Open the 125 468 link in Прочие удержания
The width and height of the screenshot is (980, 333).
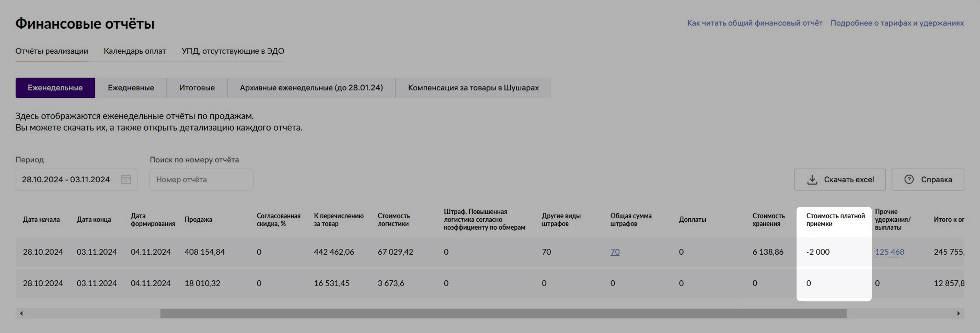coord(890,252)
